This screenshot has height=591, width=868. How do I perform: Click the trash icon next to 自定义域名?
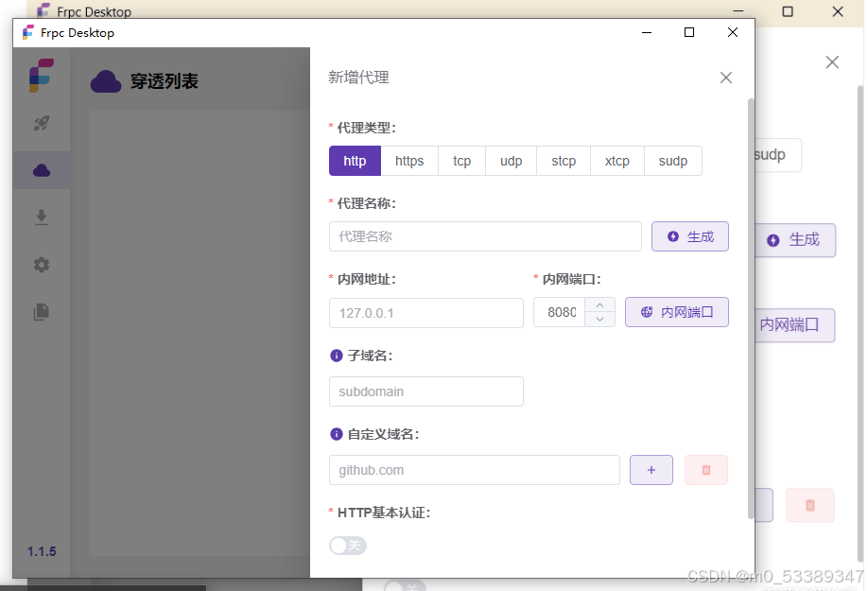point(705,470)
